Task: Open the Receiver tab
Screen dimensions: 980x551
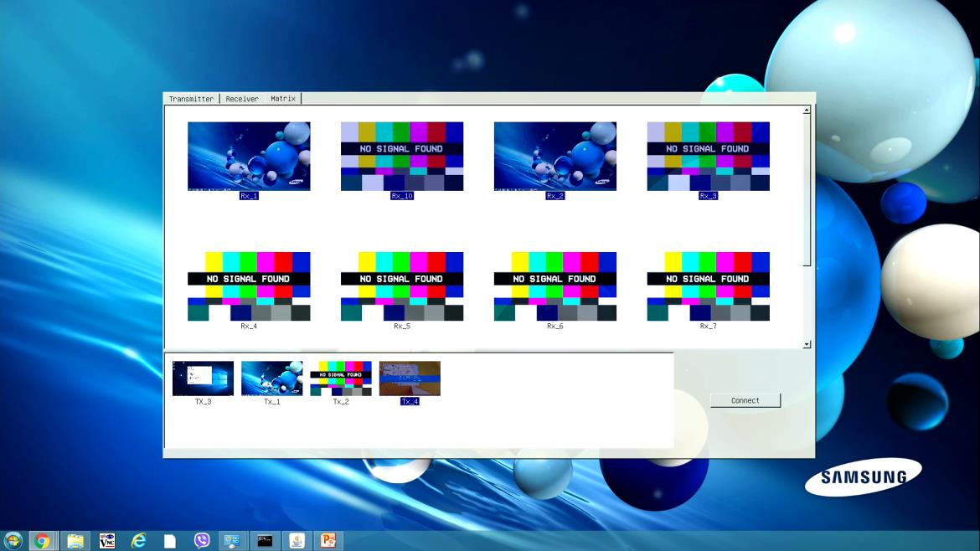Action: [x=242, y=99]
